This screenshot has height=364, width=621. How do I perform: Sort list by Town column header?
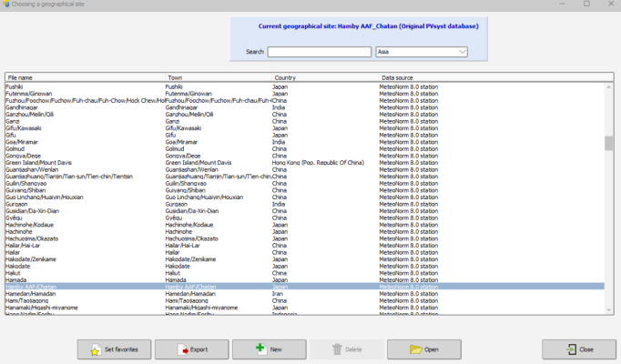coord(219,77)
